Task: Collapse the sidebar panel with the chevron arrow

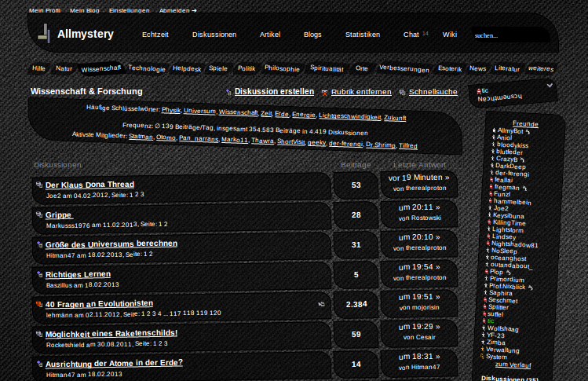Action: click(550, 85)
